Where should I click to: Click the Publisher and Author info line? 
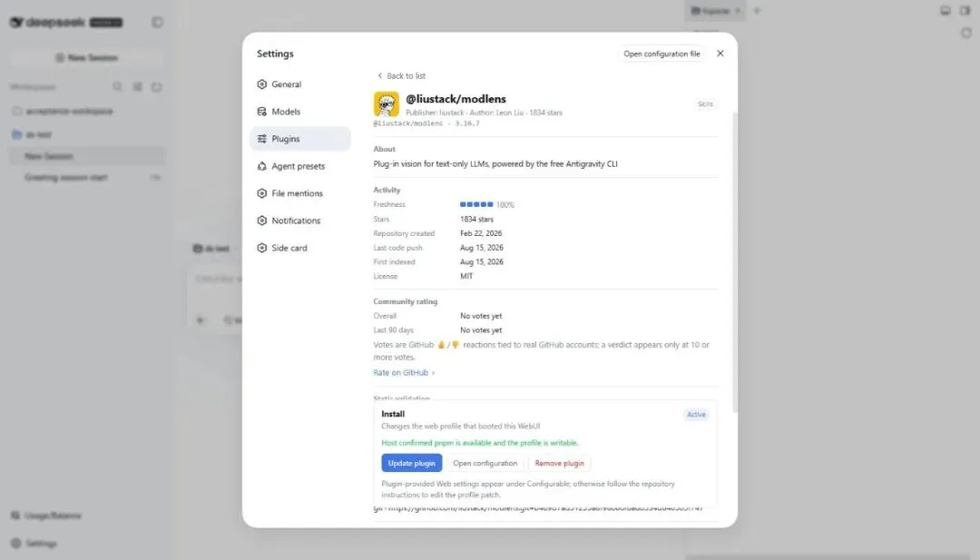click(484, 113)
